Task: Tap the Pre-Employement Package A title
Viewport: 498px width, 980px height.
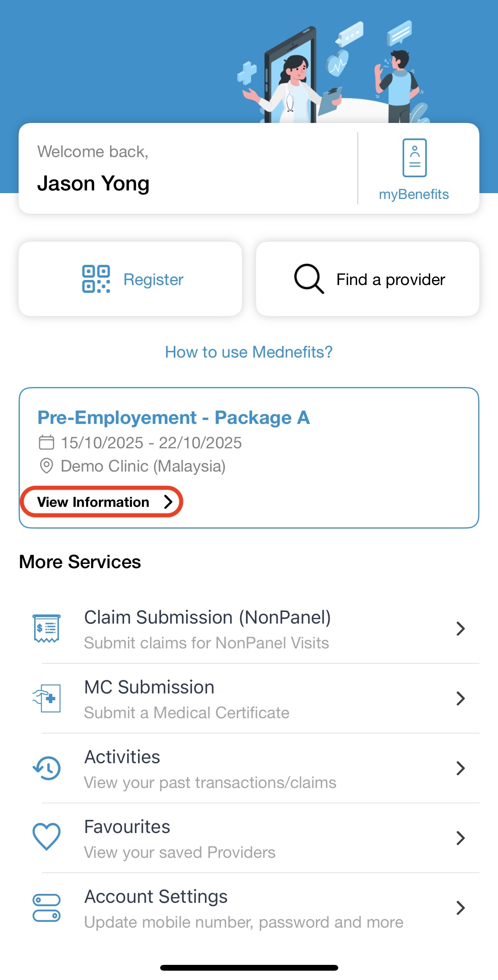Action: click(x=173, y=418)
